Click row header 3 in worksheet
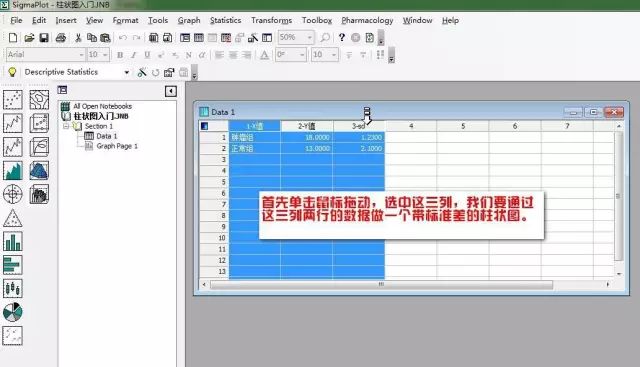The height and width of the screenshot is (367, 640). [x=214, y=160]
